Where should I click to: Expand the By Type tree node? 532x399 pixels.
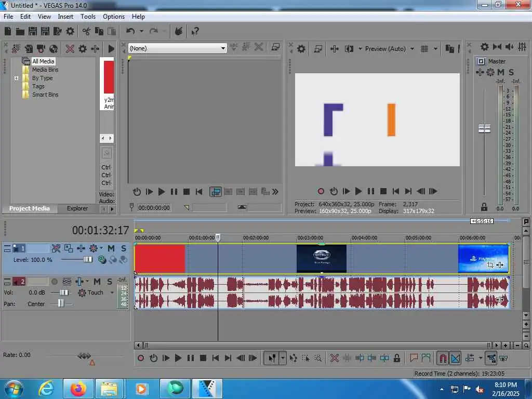click(16, 78)
